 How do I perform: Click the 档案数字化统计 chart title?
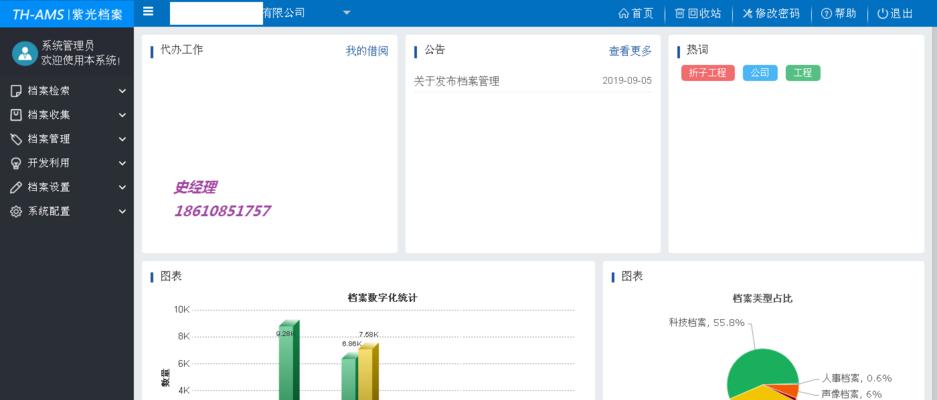coord(382,298)
